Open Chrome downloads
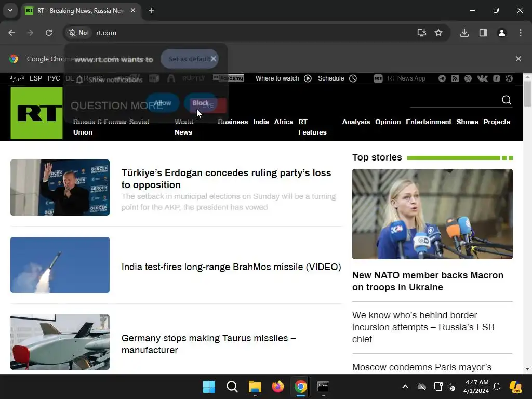 (x=464, y=33)
